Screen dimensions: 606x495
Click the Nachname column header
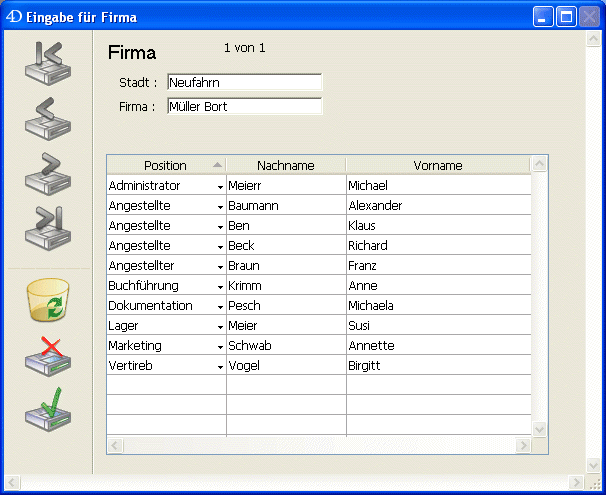(x=286, y=165)
